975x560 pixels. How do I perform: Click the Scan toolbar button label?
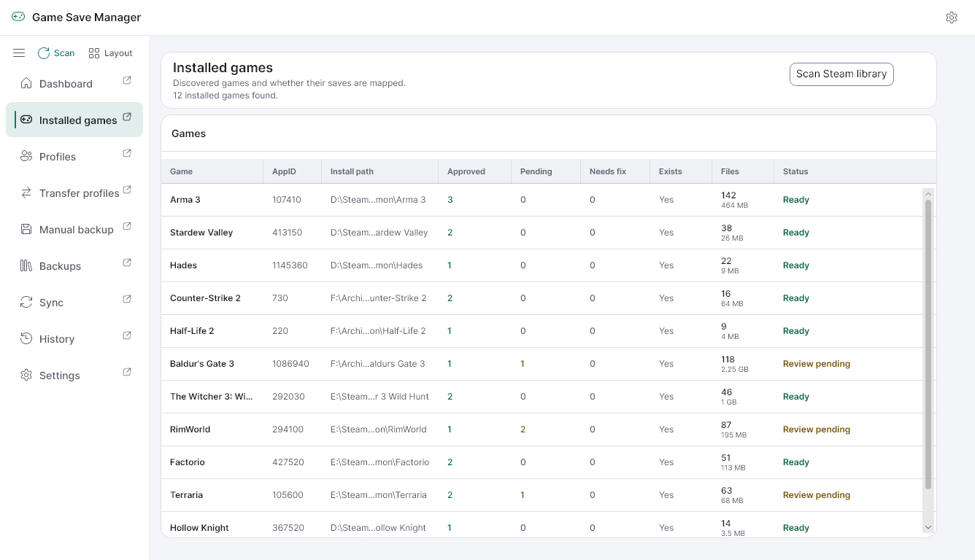(64, 53)
